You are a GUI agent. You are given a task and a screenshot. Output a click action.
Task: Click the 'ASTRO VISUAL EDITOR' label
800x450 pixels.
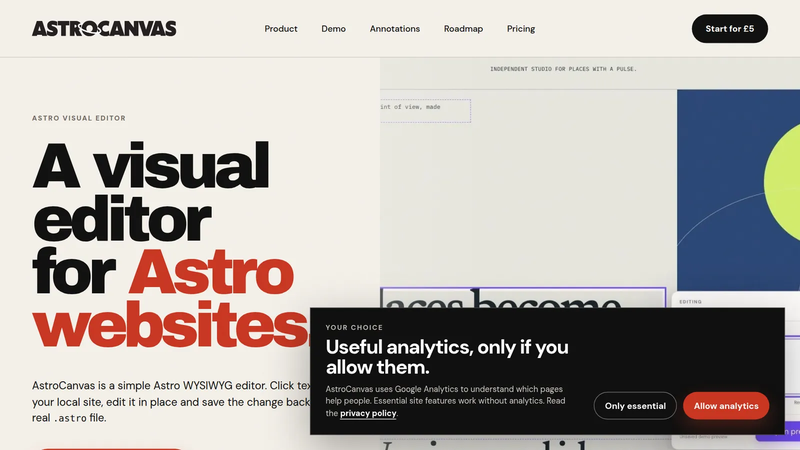coord(79,118)
